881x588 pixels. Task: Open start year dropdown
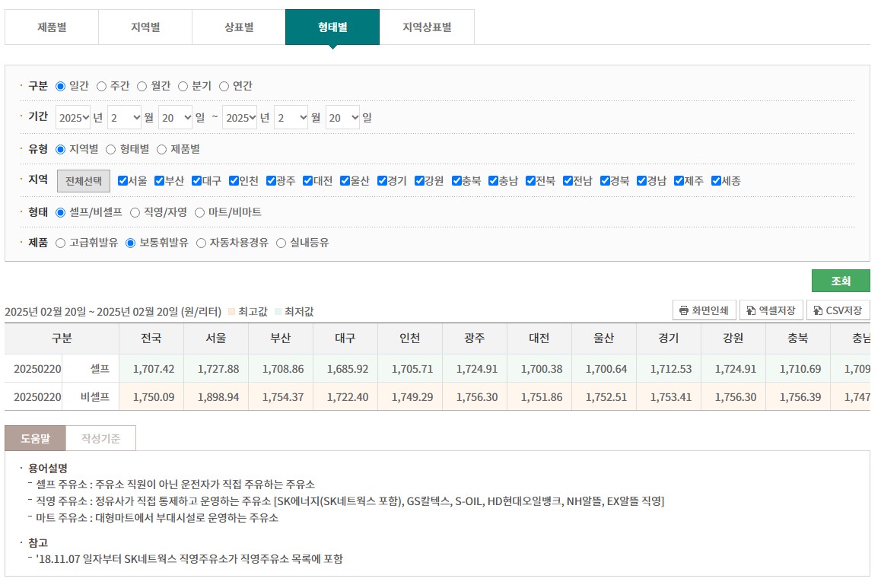pyautogui.click(x=73, y=117)
